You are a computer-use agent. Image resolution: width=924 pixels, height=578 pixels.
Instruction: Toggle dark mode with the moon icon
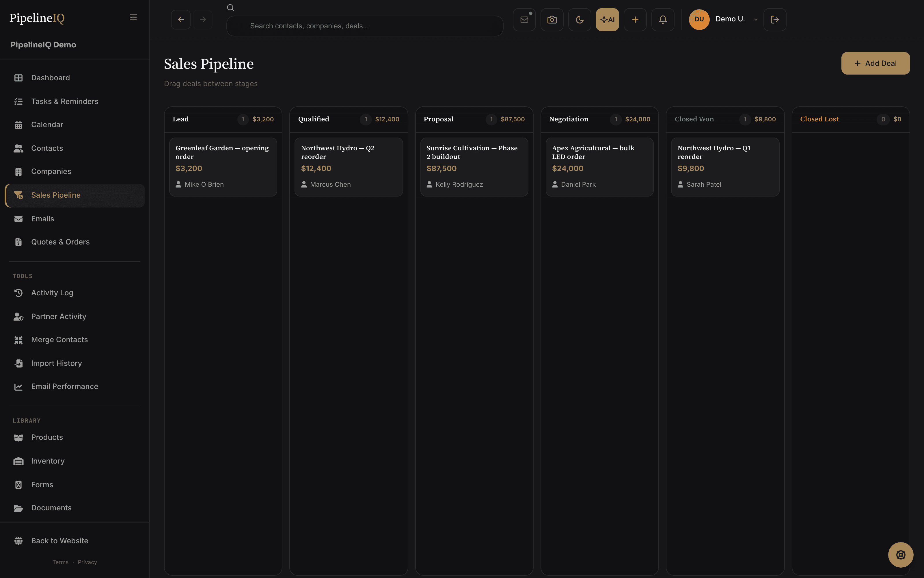point(580,19)
